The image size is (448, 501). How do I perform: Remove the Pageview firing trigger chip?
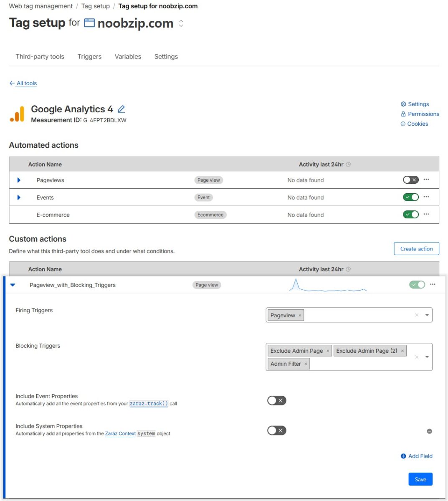[300, 315]
